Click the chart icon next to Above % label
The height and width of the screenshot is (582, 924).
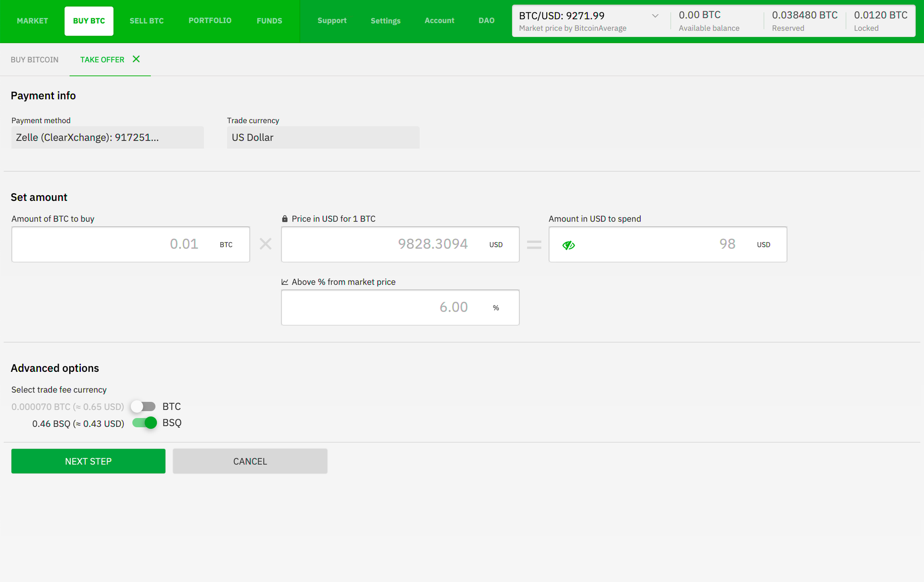[x=285, y=282]
